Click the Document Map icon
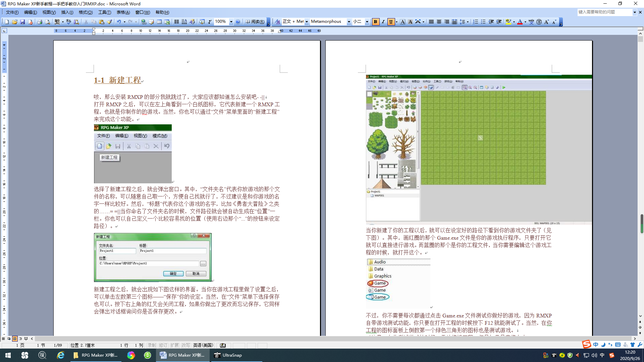The height and width of the screenshot is (362, 644). tap(202, 22)
